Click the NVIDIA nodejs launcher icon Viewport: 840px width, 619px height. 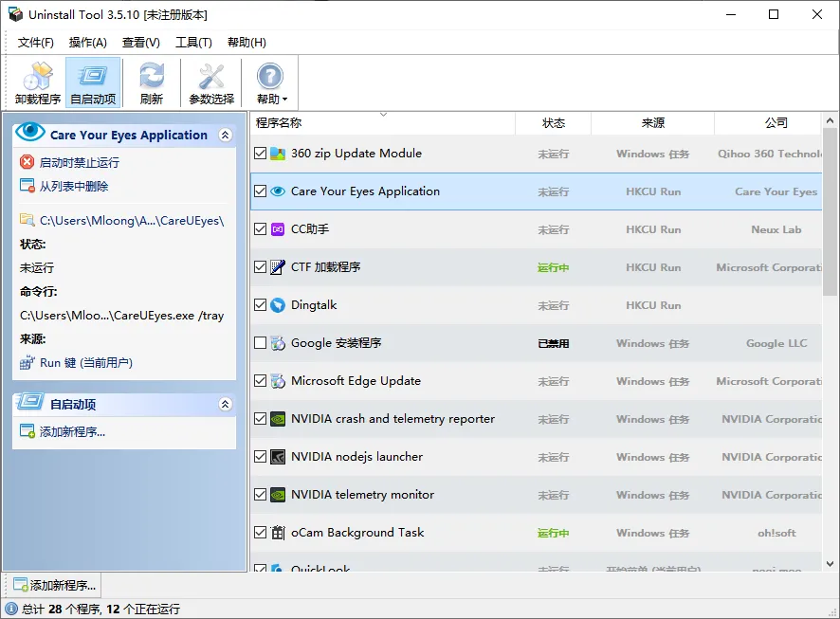click(x=278, y=457)
